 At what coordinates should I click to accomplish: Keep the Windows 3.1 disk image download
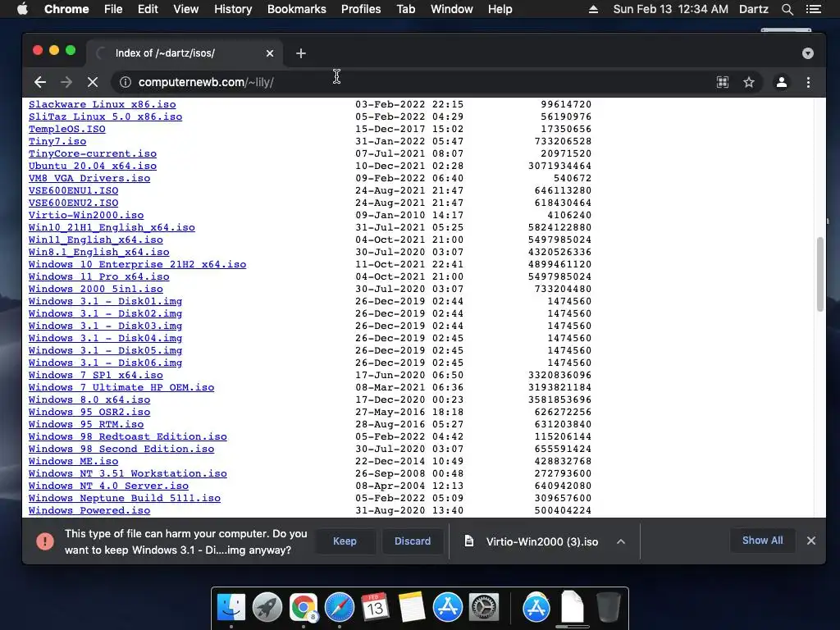coord(345,541)
